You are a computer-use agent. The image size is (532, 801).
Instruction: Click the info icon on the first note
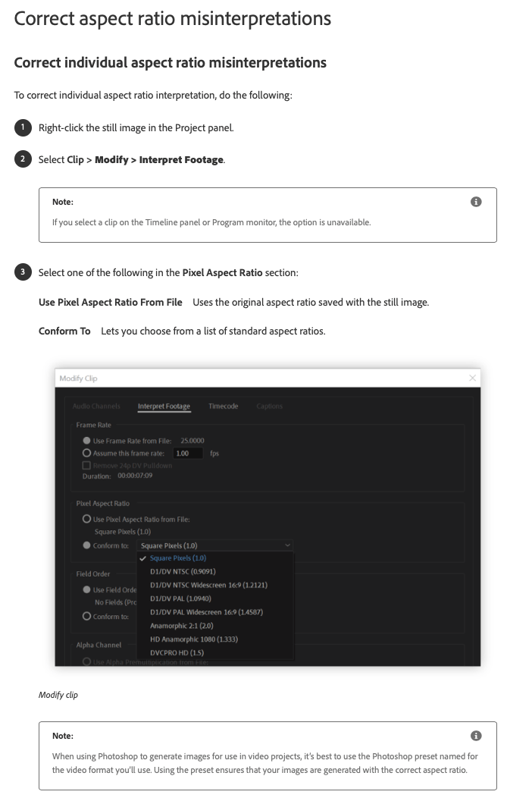[x=476, y=202]
